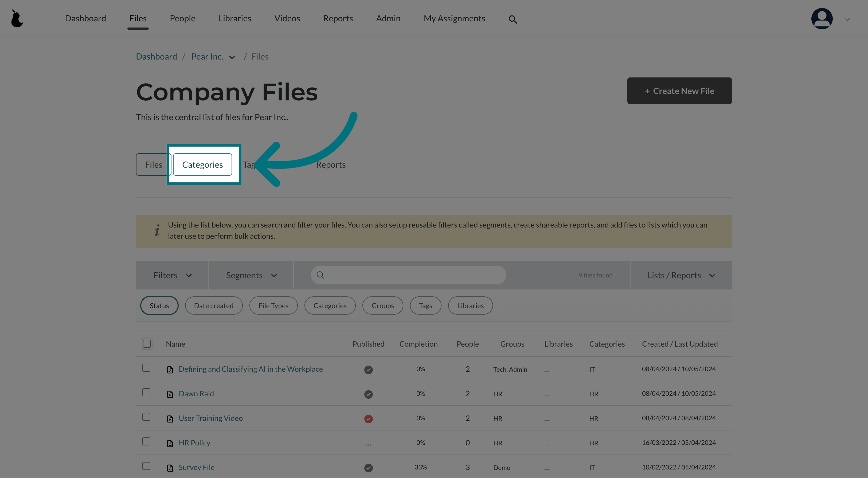The height and width of the screenshot is (478, 868).
Task: Open the Survey File link
Action: 197,467
